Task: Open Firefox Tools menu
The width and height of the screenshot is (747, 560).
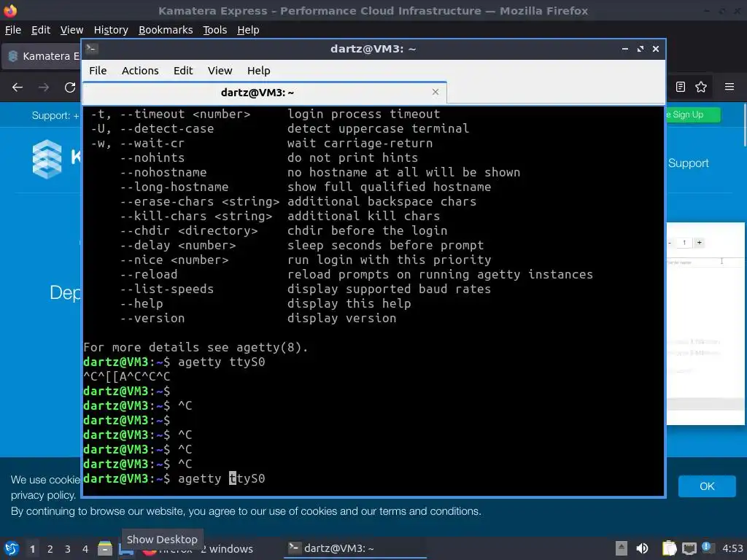Action: pos(215,30)
